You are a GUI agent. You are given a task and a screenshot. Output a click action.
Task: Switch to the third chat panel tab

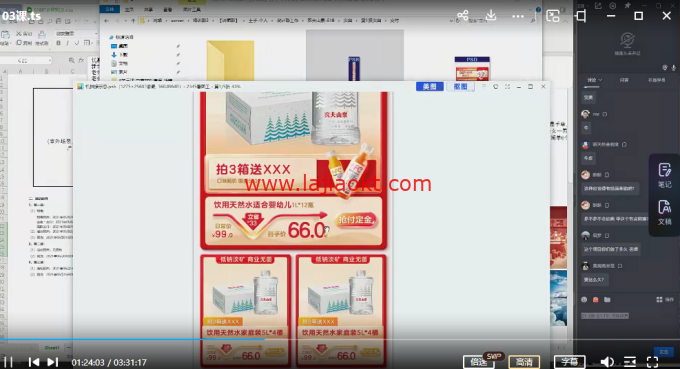(x=656, y=80)
